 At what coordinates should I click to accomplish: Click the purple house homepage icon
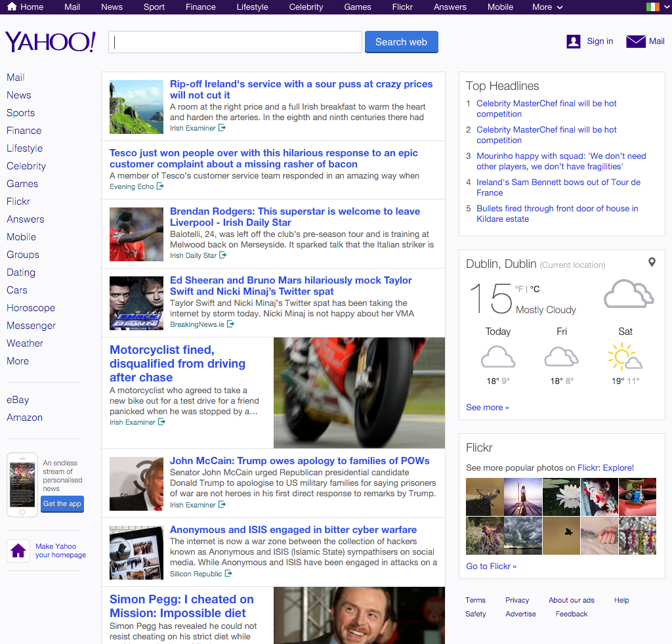coord(18,551)
